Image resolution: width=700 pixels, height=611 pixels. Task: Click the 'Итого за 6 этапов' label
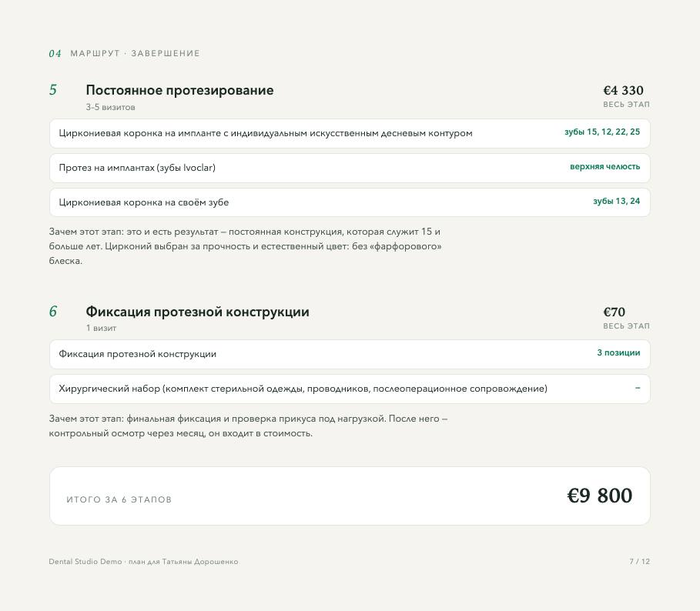coord(119,499)
